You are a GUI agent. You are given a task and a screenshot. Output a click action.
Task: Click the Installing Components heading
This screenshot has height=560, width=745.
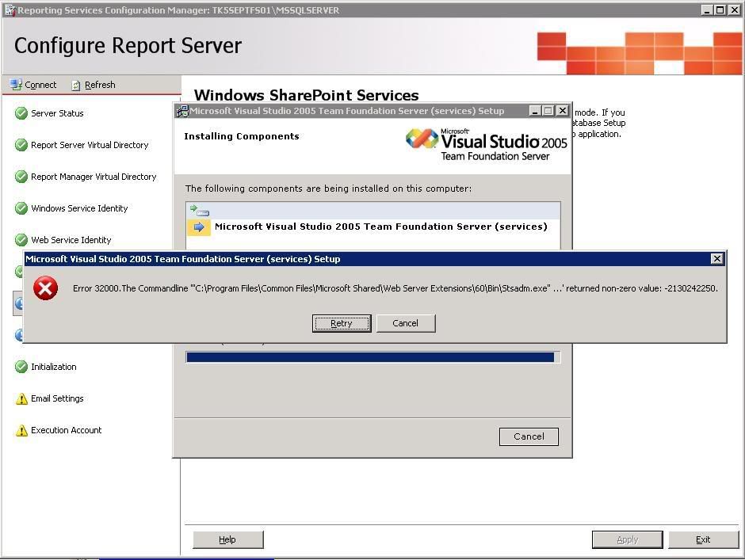(242, 136)
